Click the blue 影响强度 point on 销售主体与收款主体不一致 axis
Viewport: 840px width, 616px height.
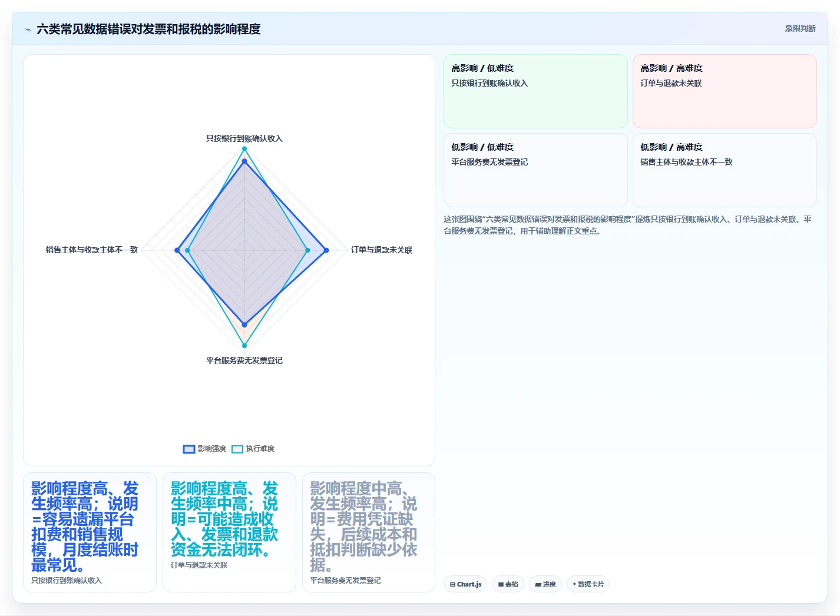point(177,250)
